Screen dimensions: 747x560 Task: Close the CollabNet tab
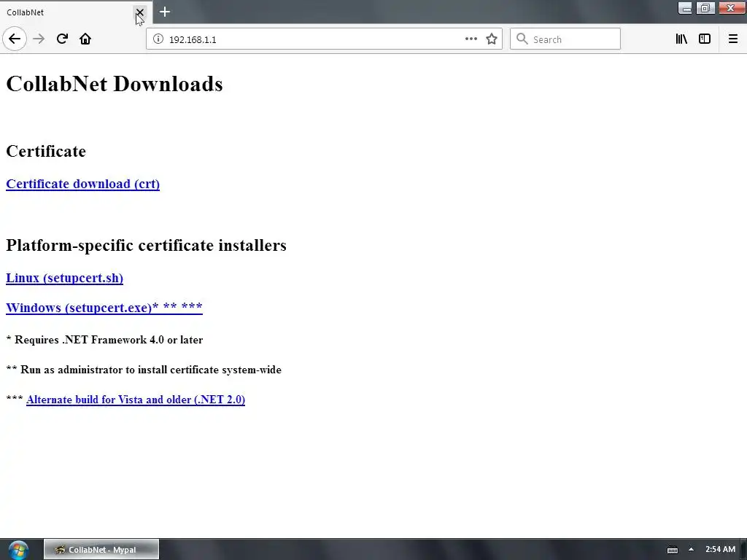pos(139,12)
